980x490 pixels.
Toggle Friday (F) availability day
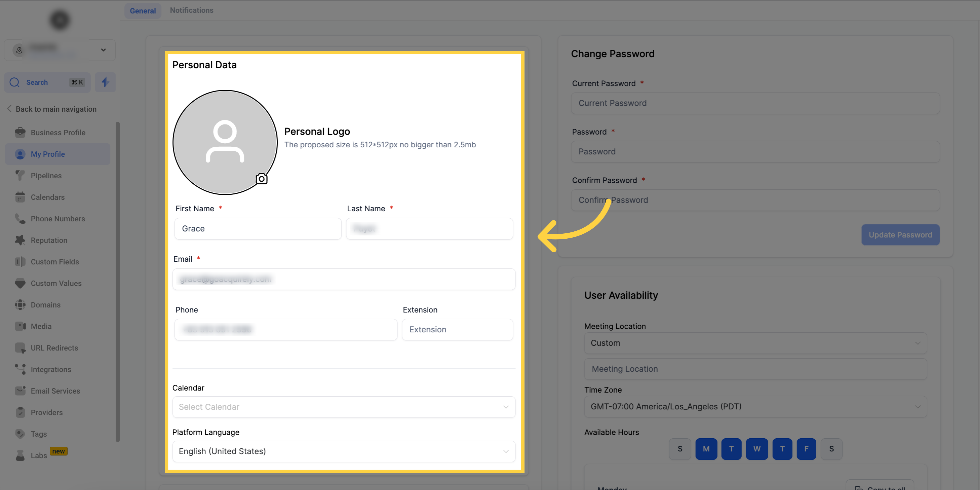[x=806, y=449]
